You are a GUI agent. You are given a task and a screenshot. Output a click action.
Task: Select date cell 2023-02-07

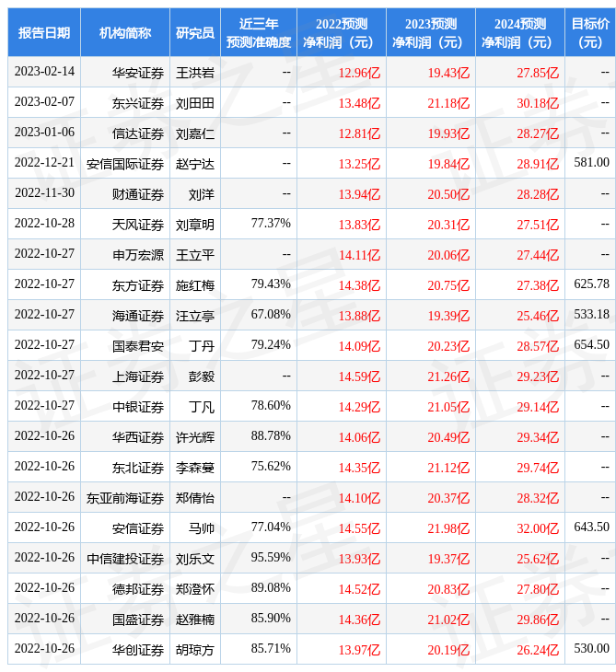click(44, 101)
